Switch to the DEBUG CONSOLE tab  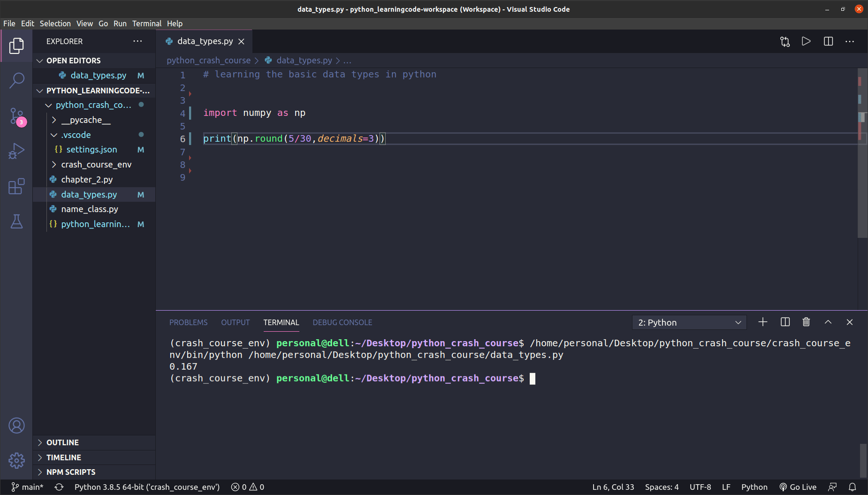click(x=343, y=322)
